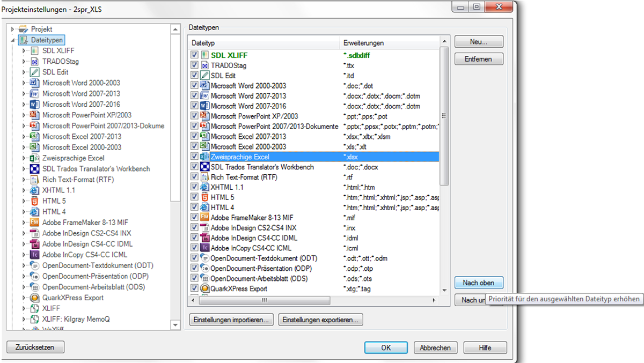
Task: Toggle the Microsoft PowerPoint XP/2003 checkbox
Action: 194,116
